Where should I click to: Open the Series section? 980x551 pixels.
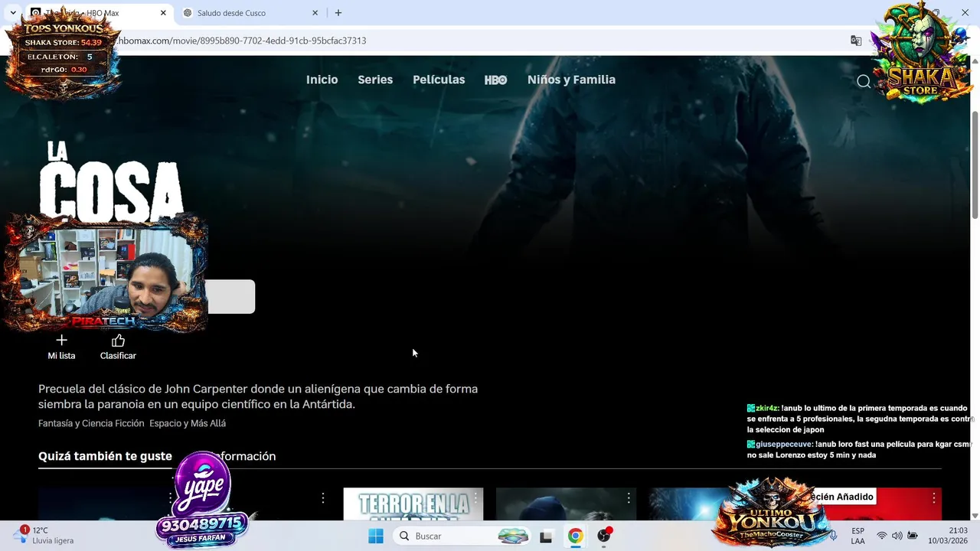[375, 80]
